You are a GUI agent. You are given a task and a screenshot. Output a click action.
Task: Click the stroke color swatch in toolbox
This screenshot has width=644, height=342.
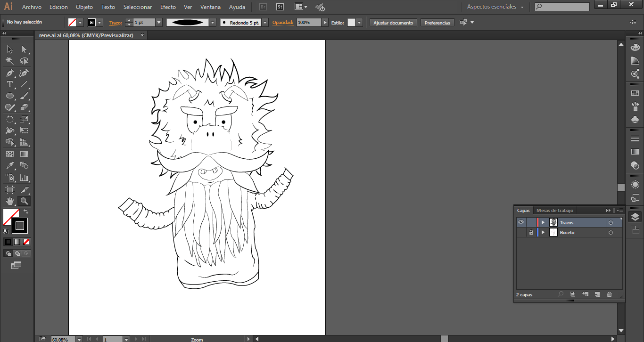[x=20, y=226]
